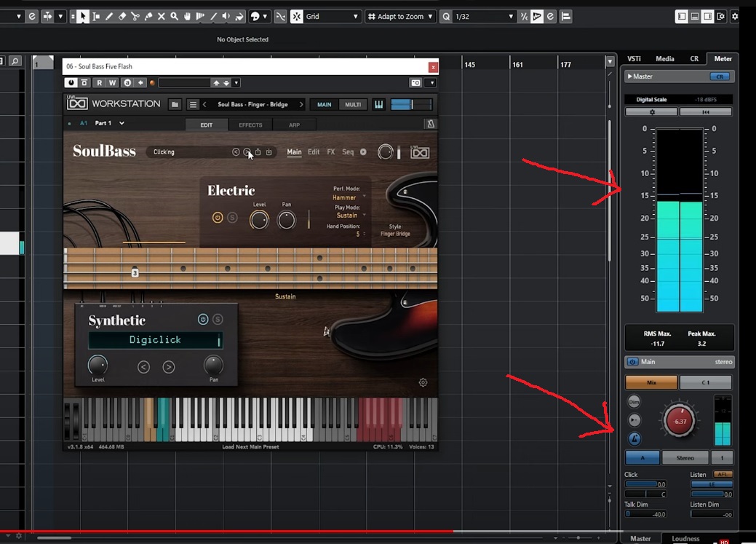
Task: Toggle the plug-in Write automation W button
Action: [112, 82]
